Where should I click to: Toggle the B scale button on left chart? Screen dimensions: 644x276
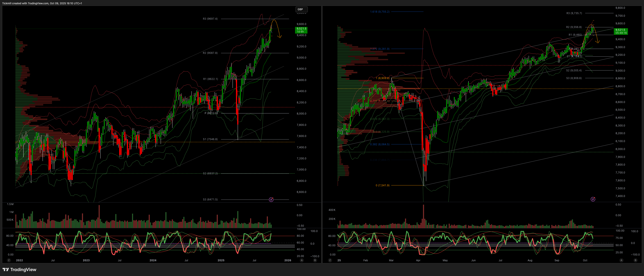click(315, 260)
